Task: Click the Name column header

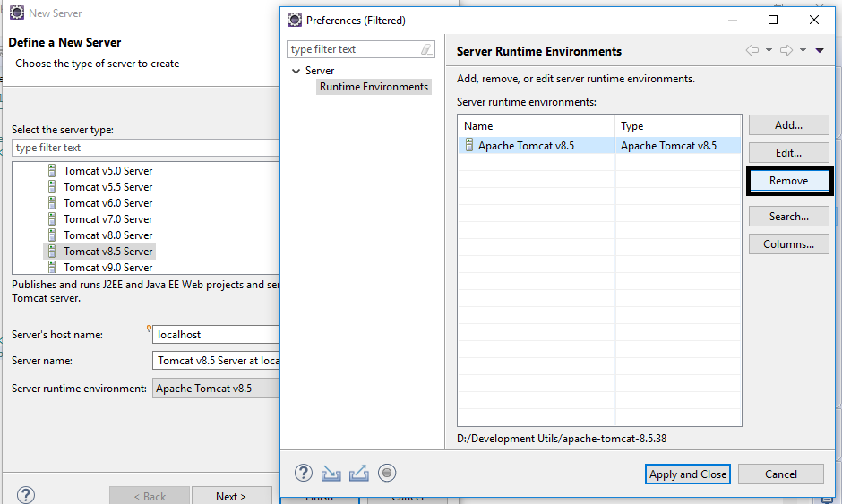Action: [537, 126]
